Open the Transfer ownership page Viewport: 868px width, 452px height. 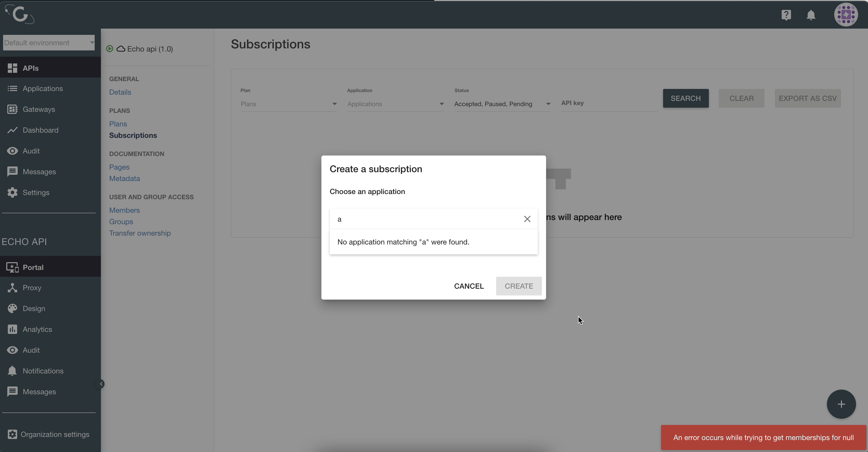point(140,233)
